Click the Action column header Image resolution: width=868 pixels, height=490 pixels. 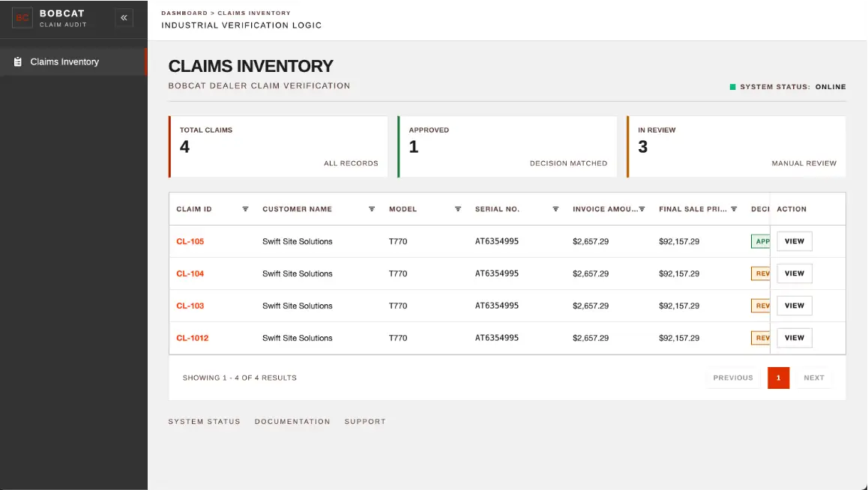(x=792, y=209)
